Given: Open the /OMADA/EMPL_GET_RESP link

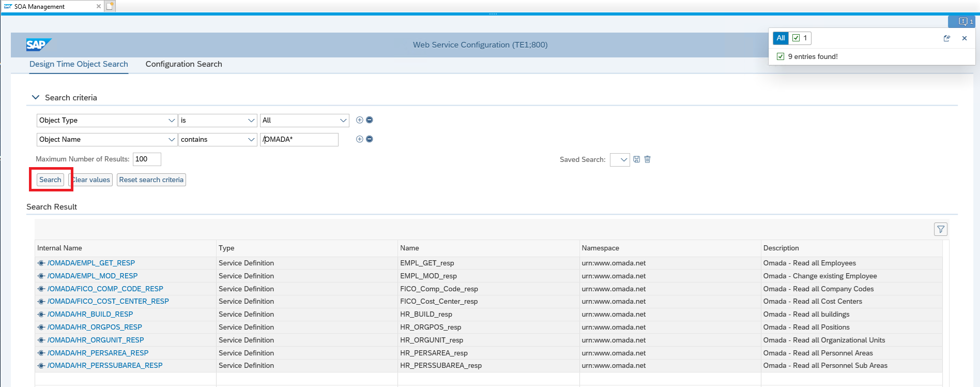Looking at the screenshot, I should (91, 263).
